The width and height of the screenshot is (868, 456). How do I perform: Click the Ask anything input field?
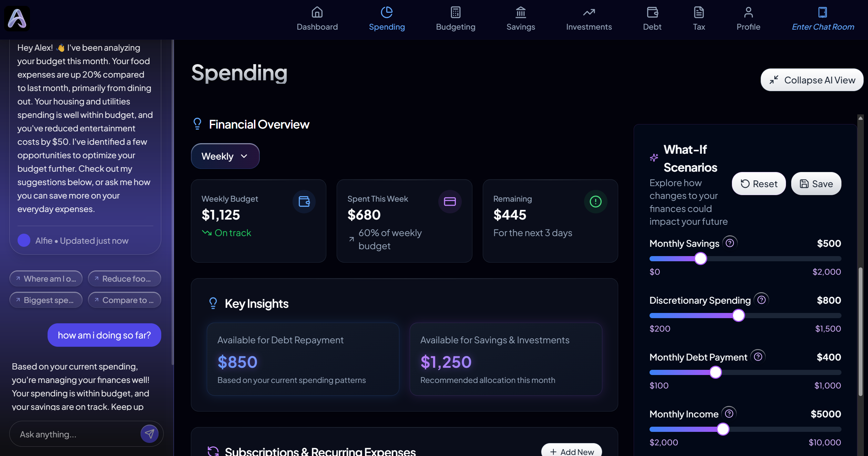[x=79, y=434]
